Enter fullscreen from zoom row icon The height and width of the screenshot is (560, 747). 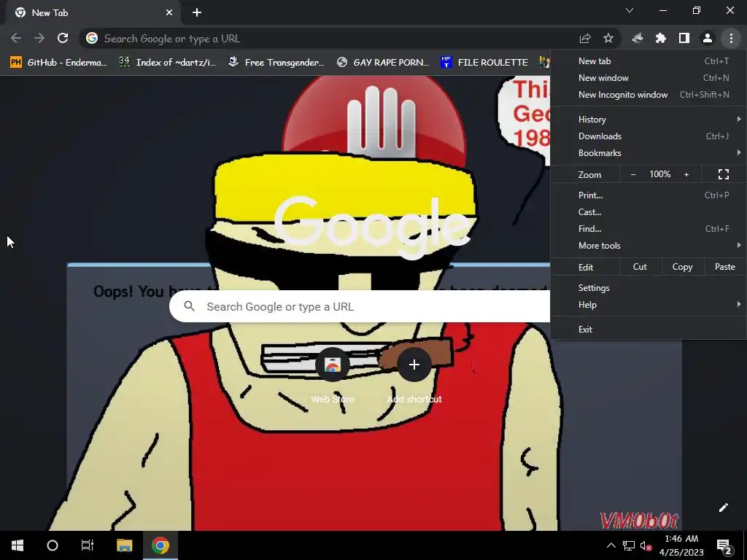click(723, 174)
